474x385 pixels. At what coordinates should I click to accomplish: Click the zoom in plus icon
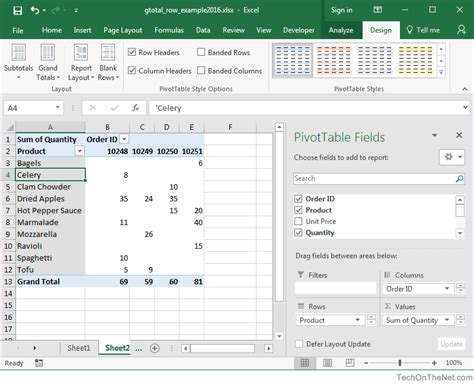pos(434,363)
